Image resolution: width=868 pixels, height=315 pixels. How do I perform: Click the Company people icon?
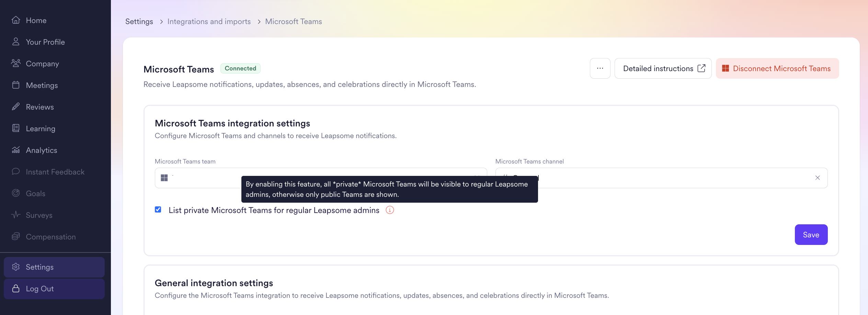point(16,64)
